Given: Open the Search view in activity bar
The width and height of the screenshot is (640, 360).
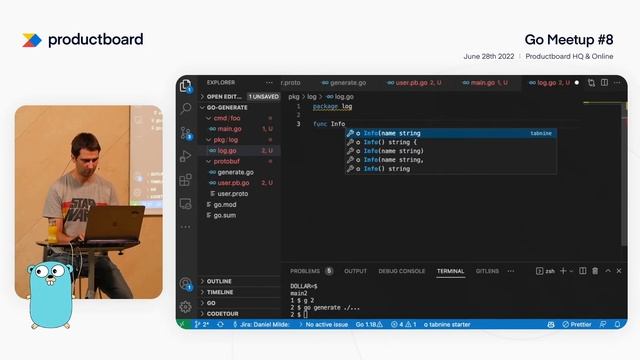Looking at the screenshot, I should (186, 108).
